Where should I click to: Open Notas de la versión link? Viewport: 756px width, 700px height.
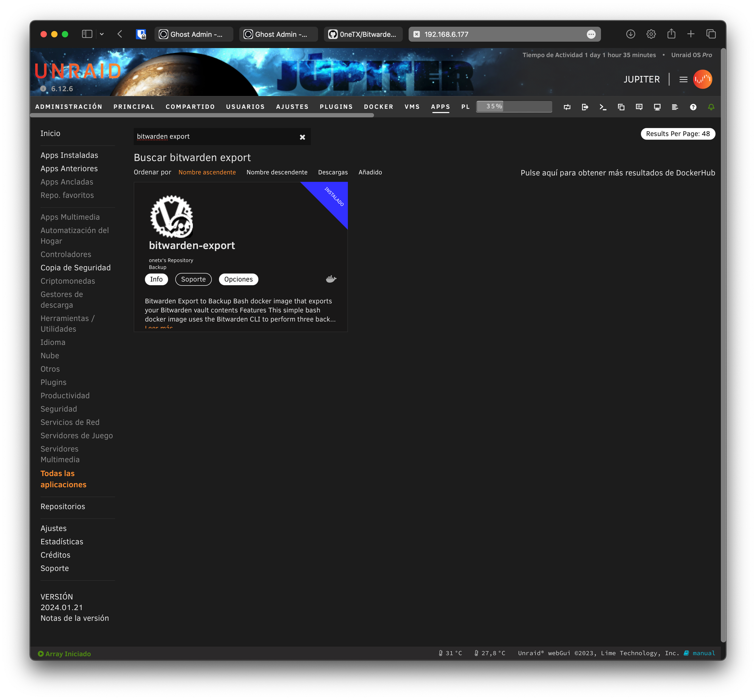tap(74, 618)
